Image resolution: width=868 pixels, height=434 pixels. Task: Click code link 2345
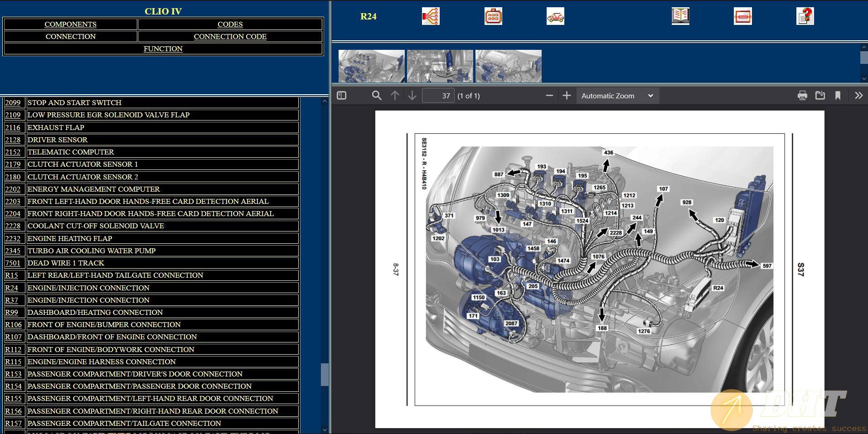click(13, 251)
